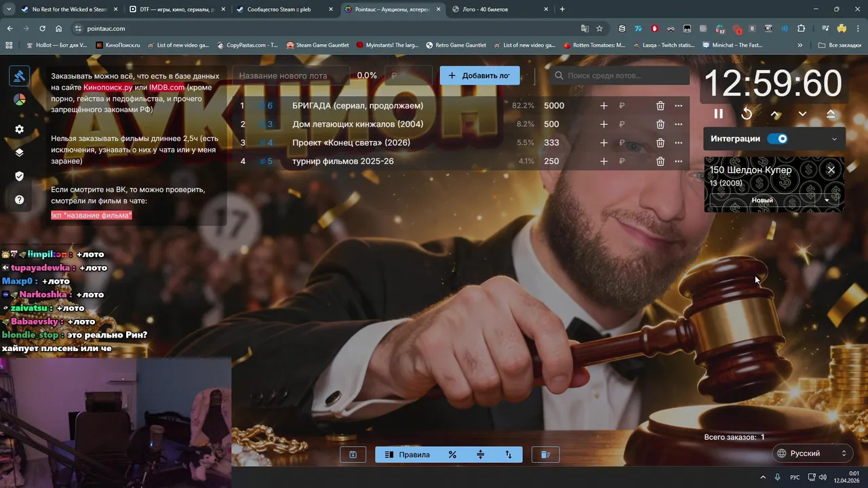Click Добавить лот button
The image size is (868, 488).
[x=479, y=75]
